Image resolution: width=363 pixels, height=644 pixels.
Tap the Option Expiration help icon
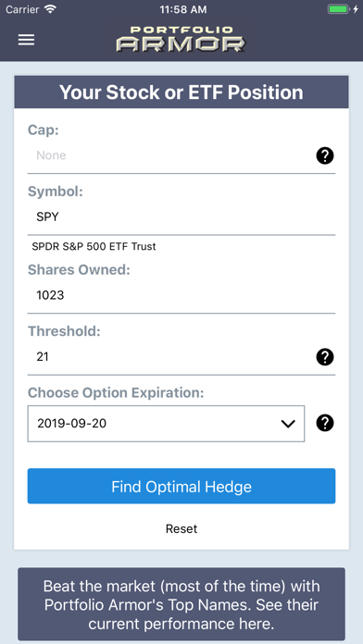325,423
